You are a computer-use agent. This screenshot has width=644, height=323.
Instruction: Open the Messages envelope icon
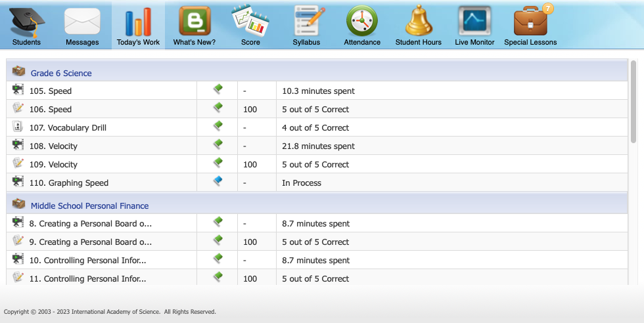(x=82, y=22)
